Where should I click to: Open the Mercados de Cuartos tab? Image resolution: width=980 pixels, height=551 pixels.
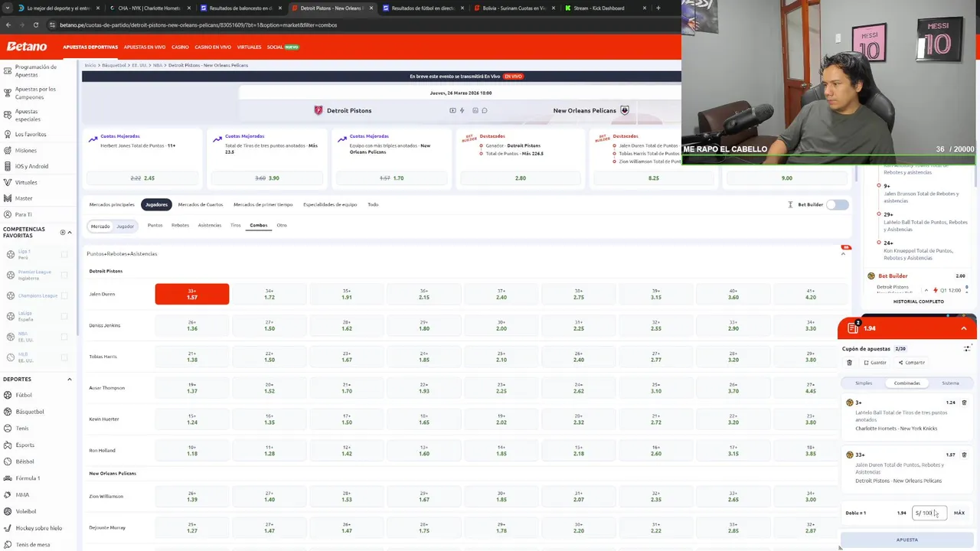coord(201,204)
